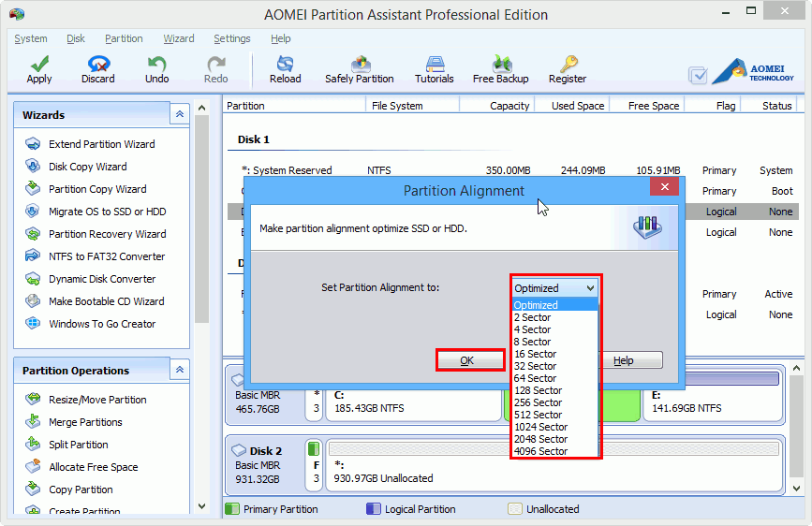Launch the Partition Copy Wizard
The height and width of the screenshot is (526, 812).
(x=97, y=189)
